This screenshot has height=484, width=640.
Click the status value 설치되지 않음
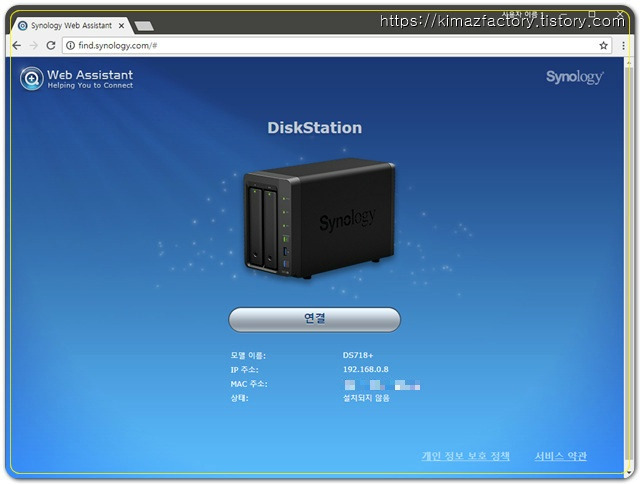point(366,397)
